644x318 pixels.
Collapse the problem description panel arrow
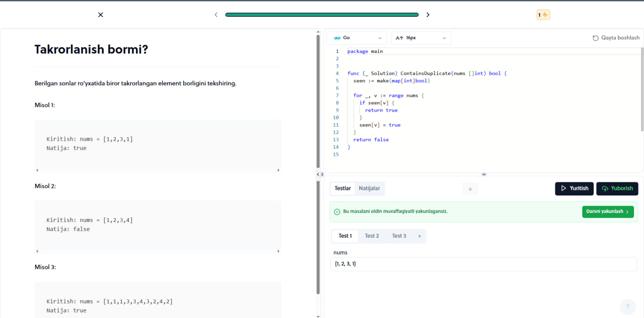(317, 174)
